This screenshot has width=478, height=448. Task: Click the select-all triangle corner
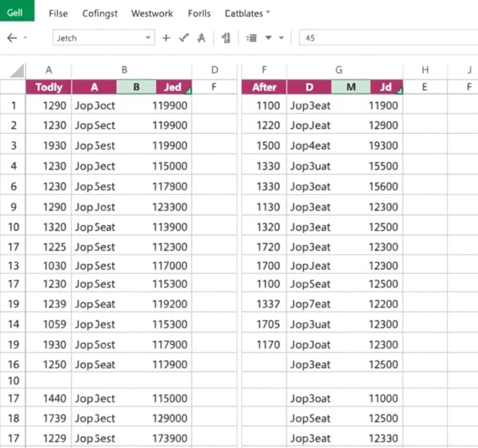click(17, 71)
